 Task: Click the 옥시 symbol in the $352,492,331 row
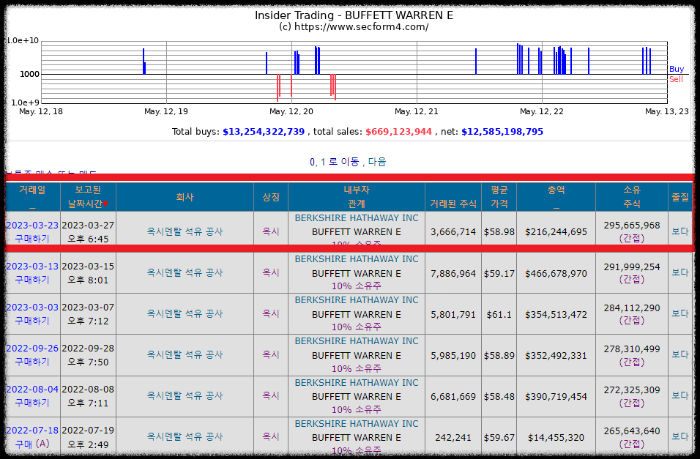pos(271,355)
